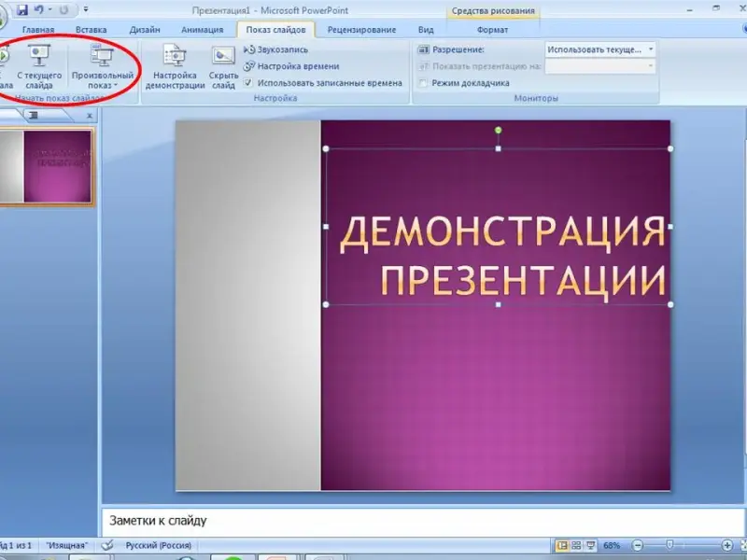The height and width of the screenshot is (560, 747).
Task: Uncheck Использовать записанные времена checkbox
Action: tap(248, 83)
